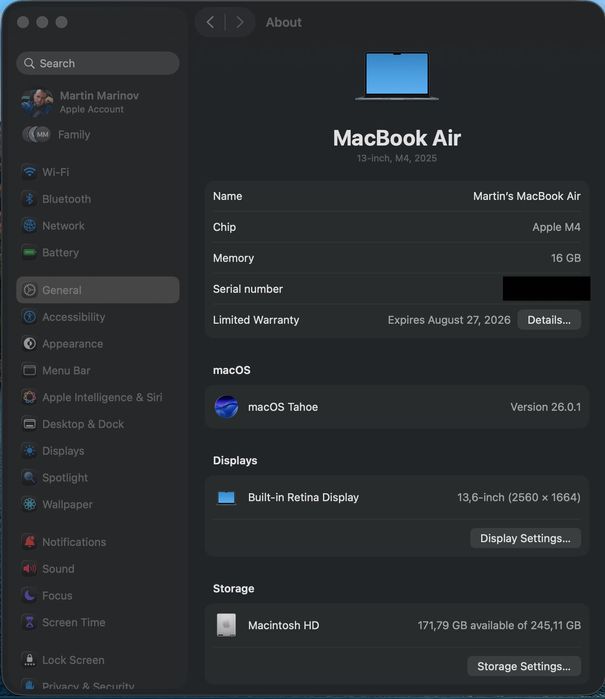This screenshot has width=605, height=699.
Task: Click the Apple Intelligence & Siri icon
Action: (x=29, y=397)
